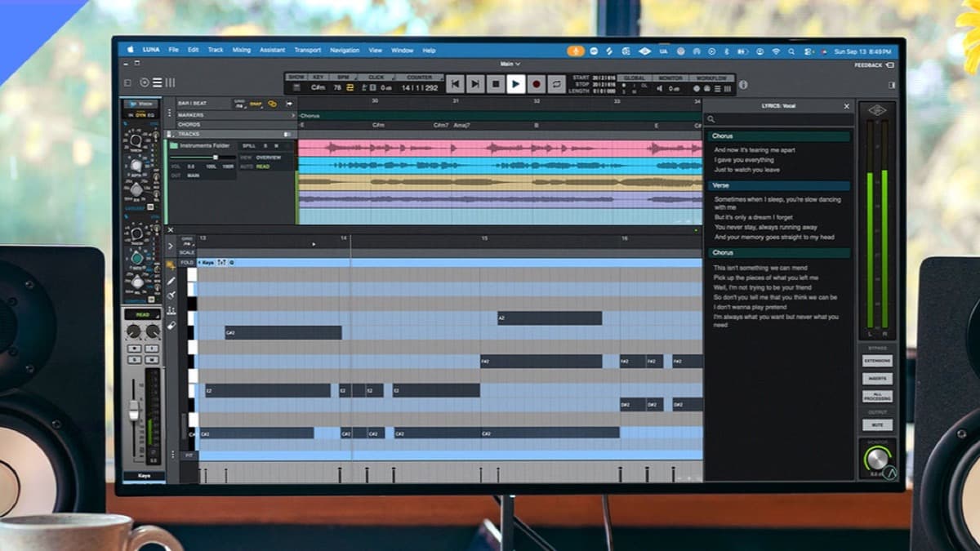Viewport: 980px width, 551px height.
Task: Toggle the S solo on Instruments Folder
Action: (265, 145)
